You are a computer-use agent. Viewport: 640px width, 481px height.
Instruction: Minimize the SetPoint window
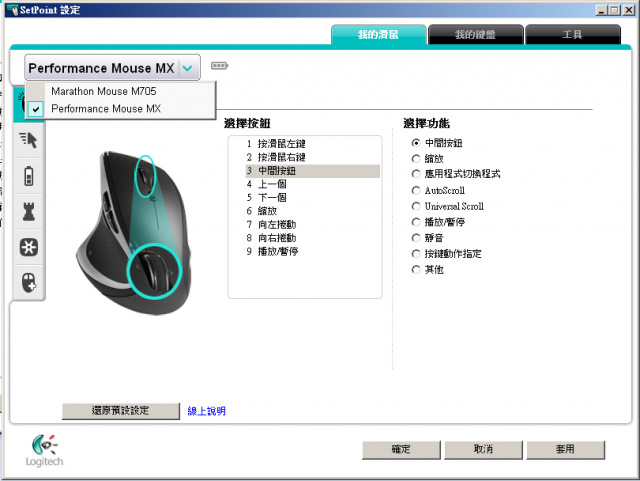(601, 10)
